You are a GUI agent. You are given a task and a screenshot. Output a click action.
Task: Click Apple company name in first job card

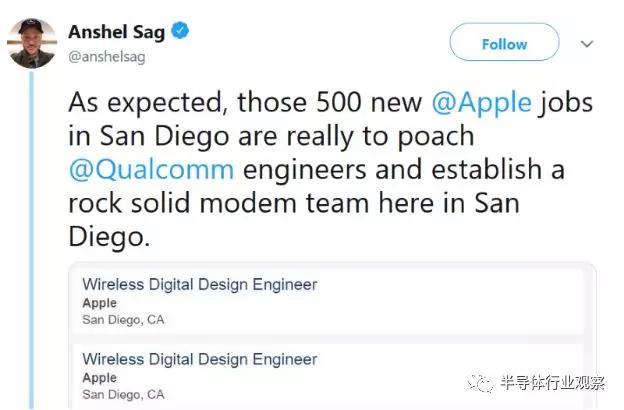99,303
